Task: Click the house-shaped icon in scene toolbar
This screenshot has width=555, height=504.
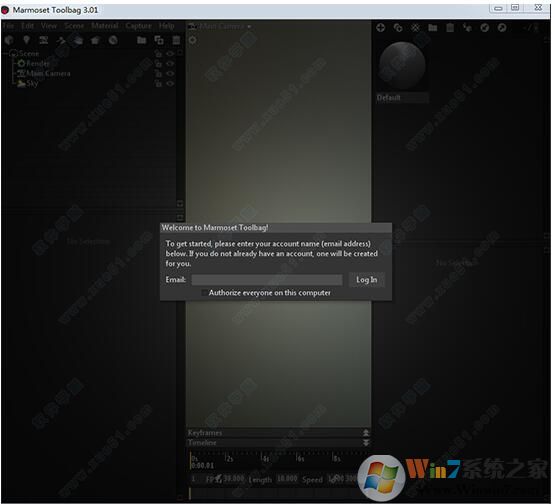Action: click(95, 40)
